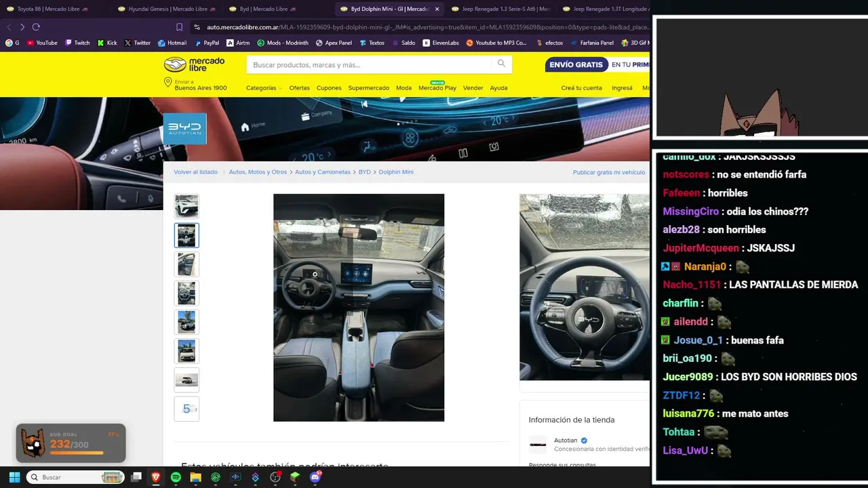This screenshot has height=488, width=868.
Task: Open the Moda menu item
Action: (x=404, y=88)
